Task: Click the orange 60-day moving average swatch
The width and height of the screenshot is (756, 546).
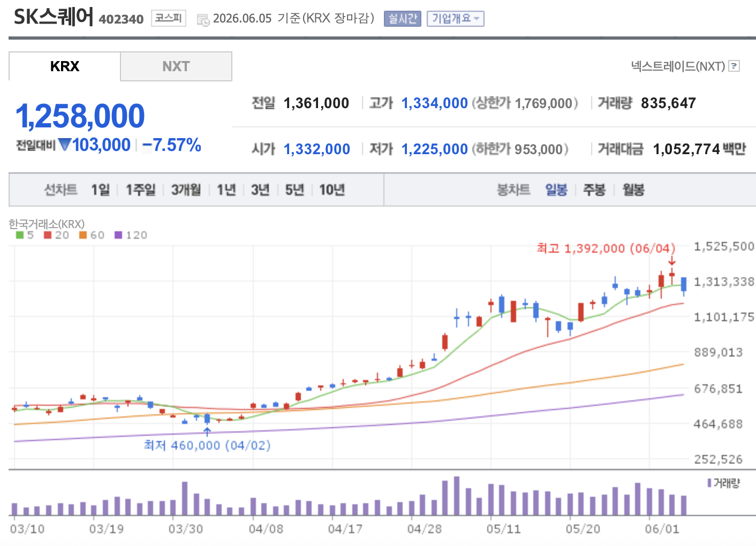Action: 83,235
